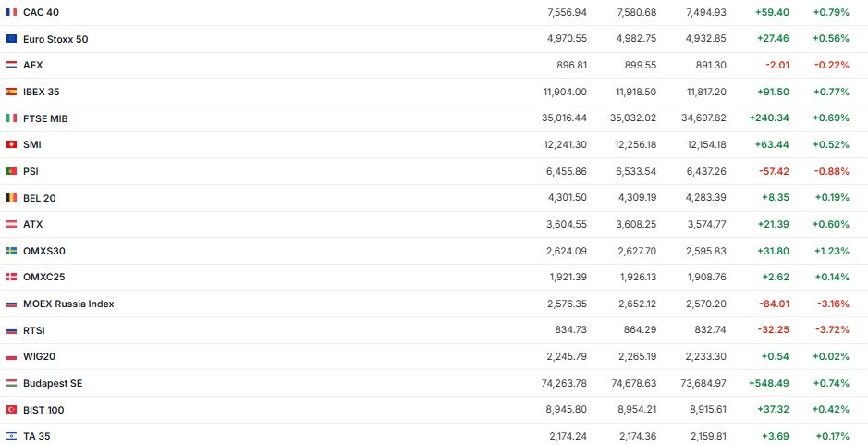Open the MOEX Russia Index link
Viewport: 868px width, 446px height.
(68, 304)
